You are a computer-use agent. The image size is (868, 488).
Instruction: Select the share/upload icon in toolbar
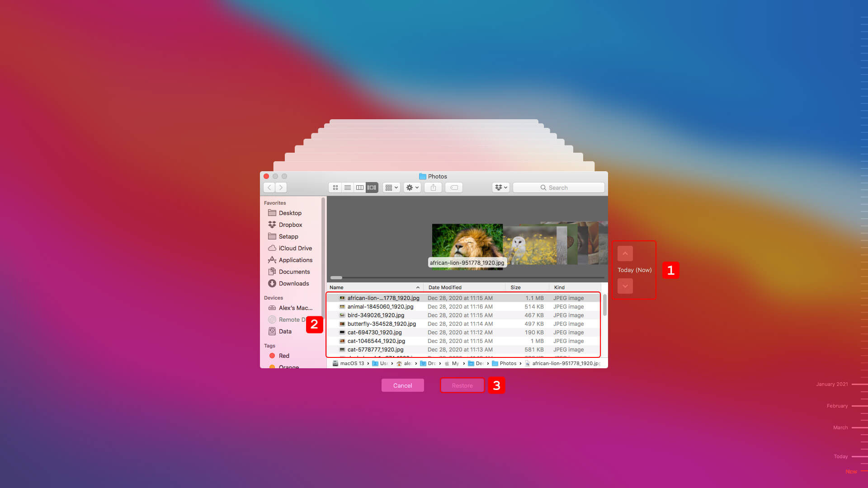(x=434, y=188)
